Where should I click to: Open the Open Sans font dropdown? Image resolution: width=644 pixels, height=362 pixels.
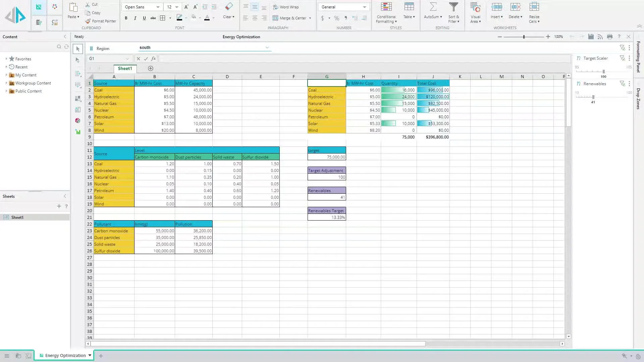[x=158, y=7]
